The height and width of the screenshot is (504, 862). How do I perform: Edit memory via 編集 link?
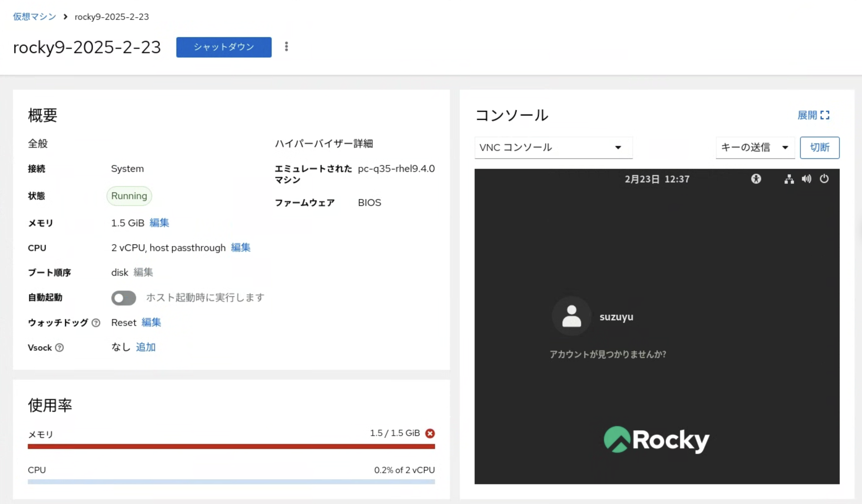[x=159, y=223]
